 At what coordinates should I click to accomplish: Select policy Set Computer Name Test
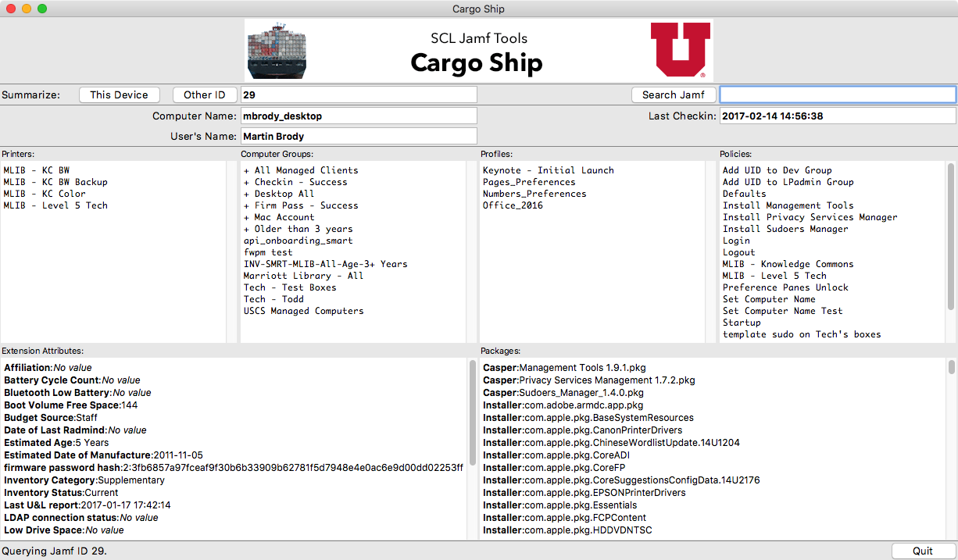tap(783, 311)
